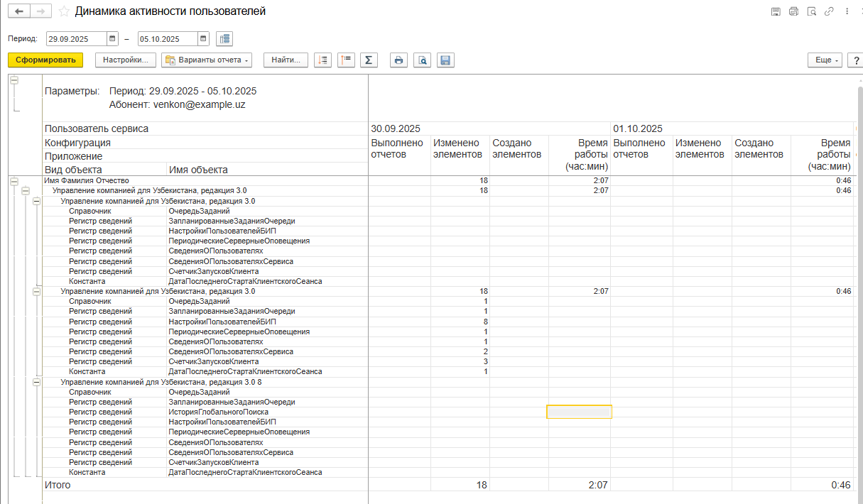Click the period start date field 29.09.2025
Image resolution: width=863 pixels, height=504 pixels.
pos(76,39)
